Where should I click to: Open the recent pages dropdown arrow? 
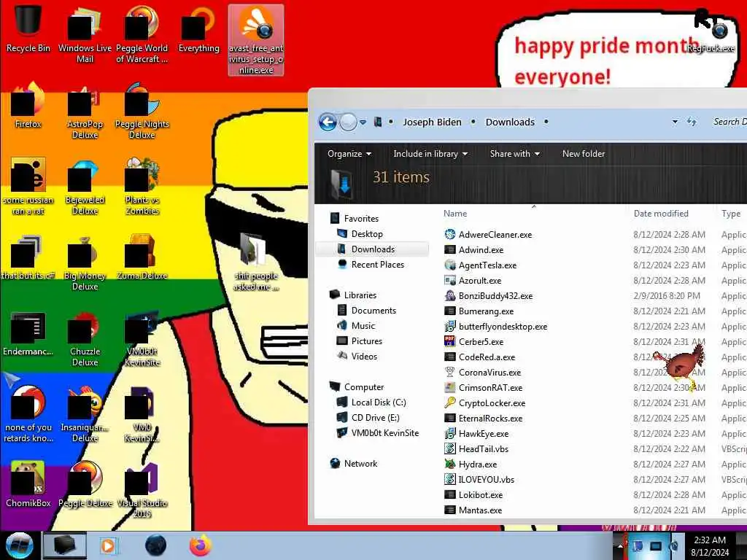[363, 122]
